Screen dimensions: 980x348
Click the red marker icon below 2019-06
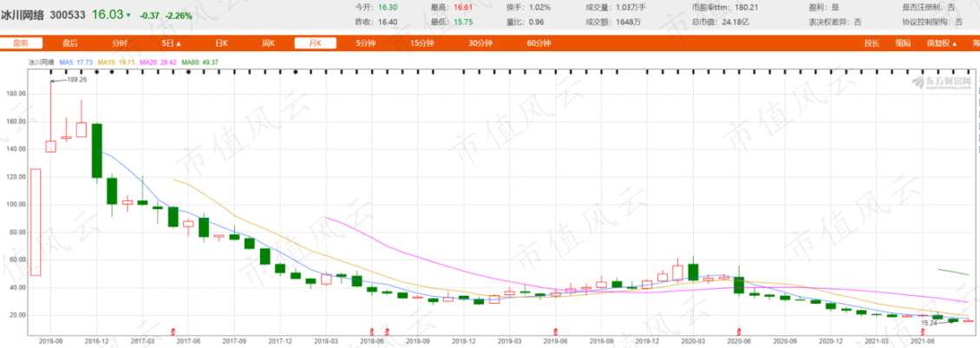pyautogui.click(x=554, y=329)
